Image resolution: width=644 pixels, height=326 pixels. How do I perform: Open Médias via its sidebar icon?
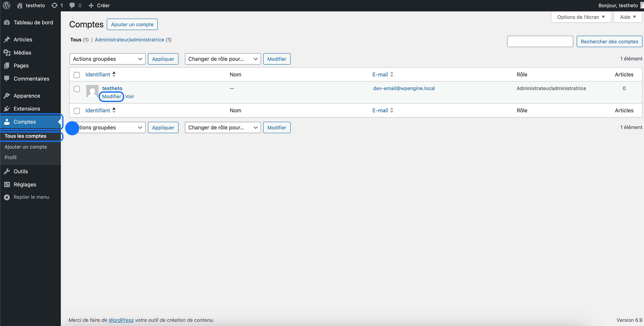coord(7,53)
